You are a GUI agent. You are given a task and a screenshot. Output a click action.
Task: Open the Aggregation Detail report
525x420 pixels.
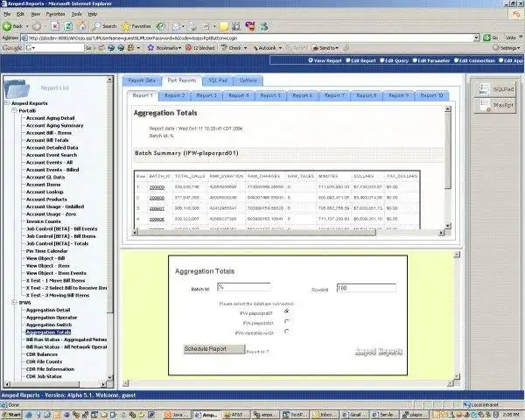click(x=48, y=310)
